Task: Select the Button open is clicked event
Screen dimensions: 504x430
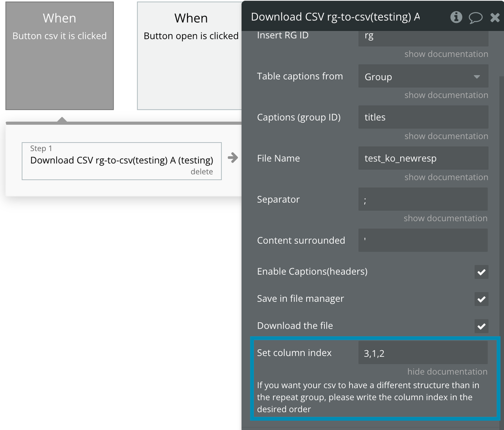Action: point(190,55)
